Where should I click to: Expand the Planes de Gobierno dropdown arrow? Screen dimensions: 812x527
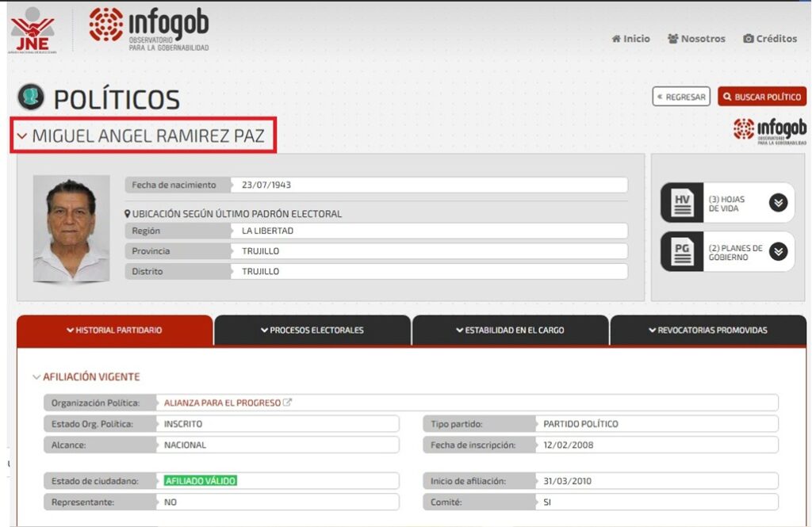click(x=778, y=252)
